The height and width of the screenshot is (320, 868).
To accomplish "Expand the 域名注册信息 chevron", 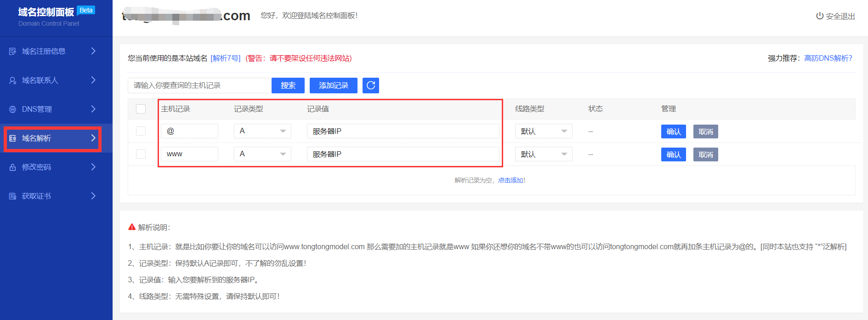I will point(93,51).
